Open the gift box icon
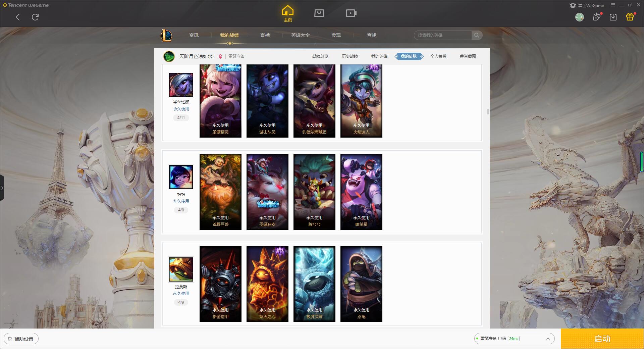The image size is (644, 349). 630,17
